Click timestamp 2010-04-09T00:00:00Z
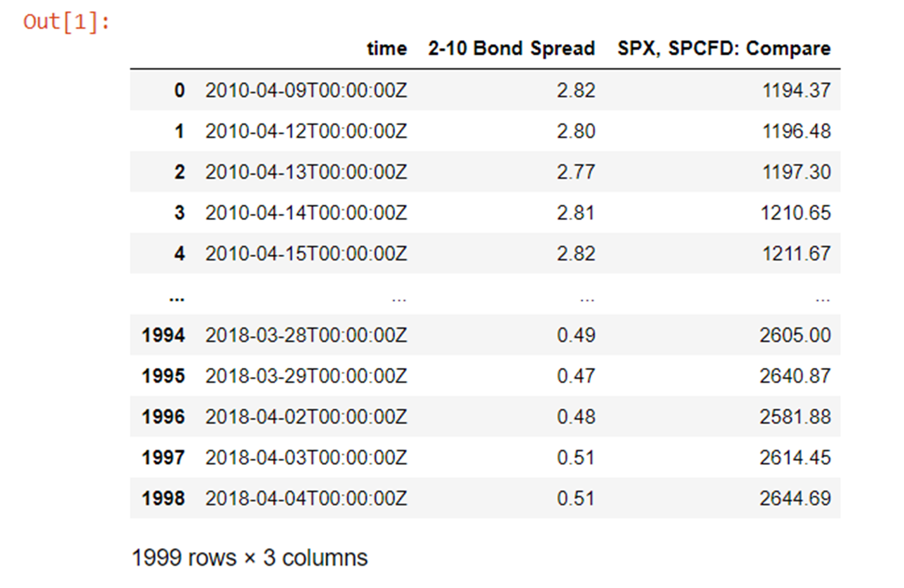Image resolution: width=904 pixels, height=588 pixels. (306, 90)
